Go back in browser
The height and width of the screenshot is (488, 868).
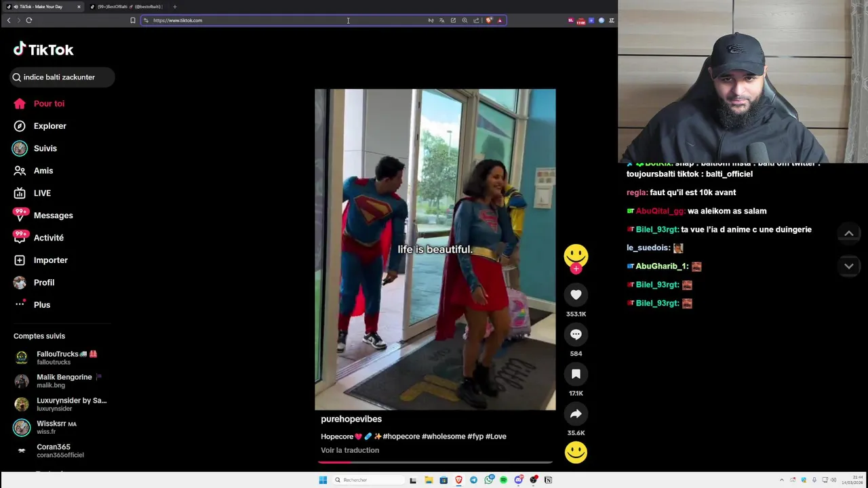[x=9, y=20]
